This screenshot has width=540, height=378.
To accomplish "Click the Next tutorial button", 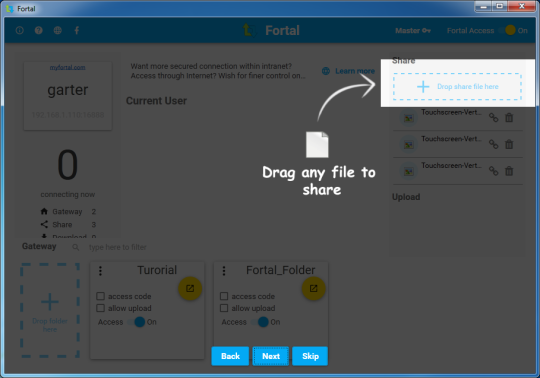I will coord(271,356).
